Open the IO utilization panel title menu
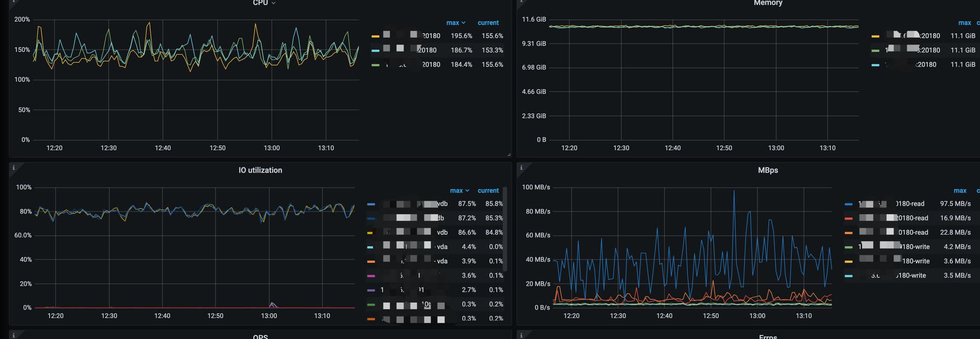The width and height of the screenshot is (980, 339). click(x=260, y=170)
